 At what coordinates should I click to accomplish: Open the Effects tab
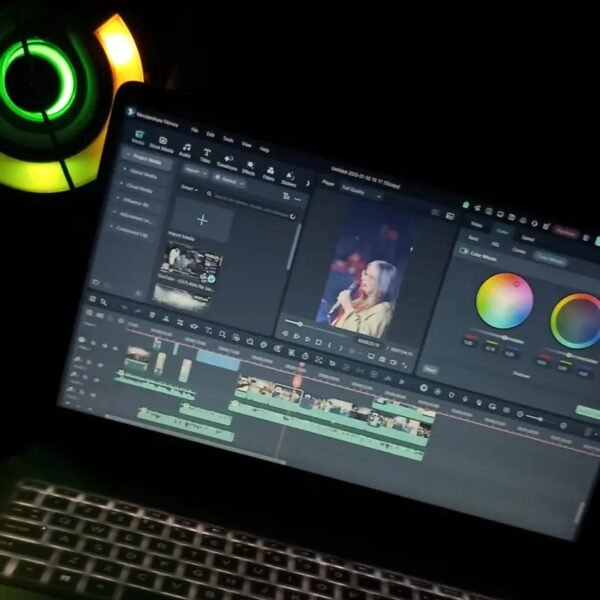pos(249,168)
